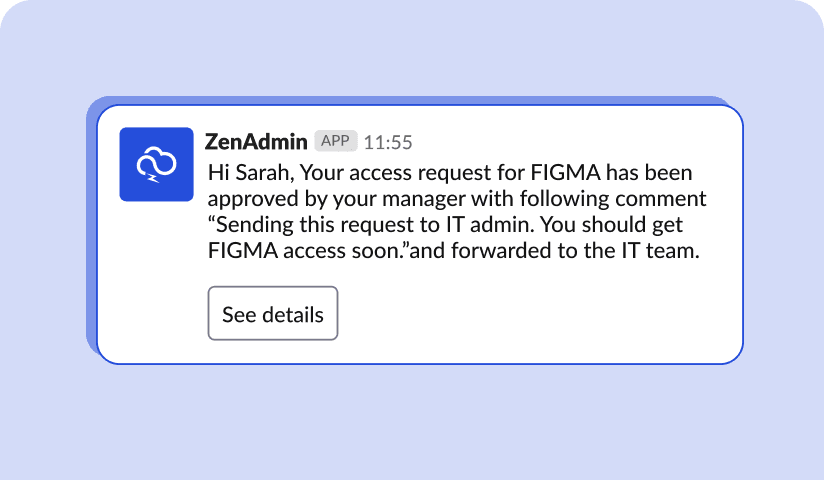Click the lightning bolt under the cloud logo
Screen dimensions: 824x480
coord(153,179)
